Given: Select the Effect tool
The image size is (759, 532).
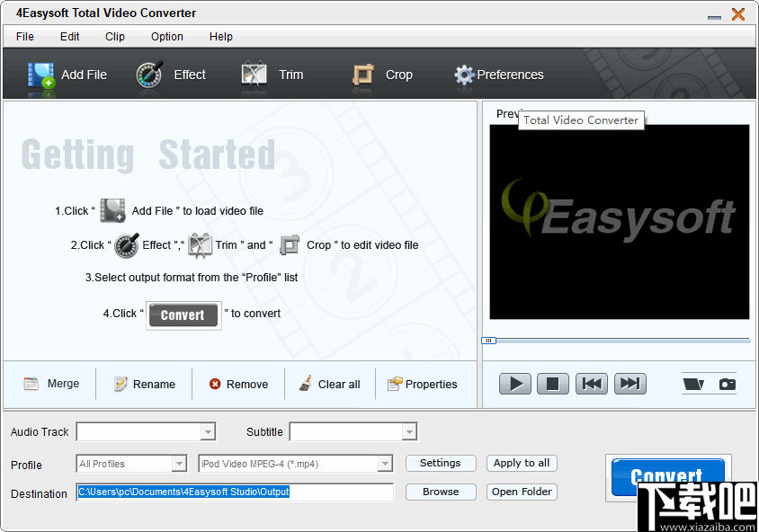Looking at the screenshot, I should click(173, 75).
